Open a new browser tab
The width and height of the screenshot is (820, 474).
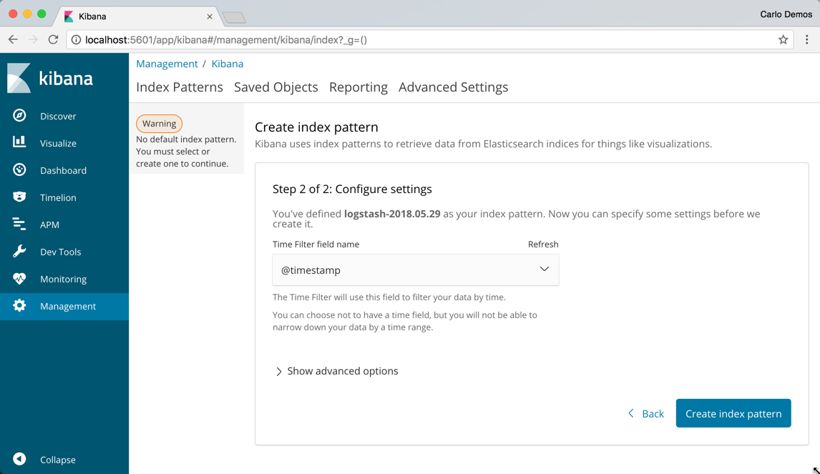pyautogui.click(x=234, y=18)
